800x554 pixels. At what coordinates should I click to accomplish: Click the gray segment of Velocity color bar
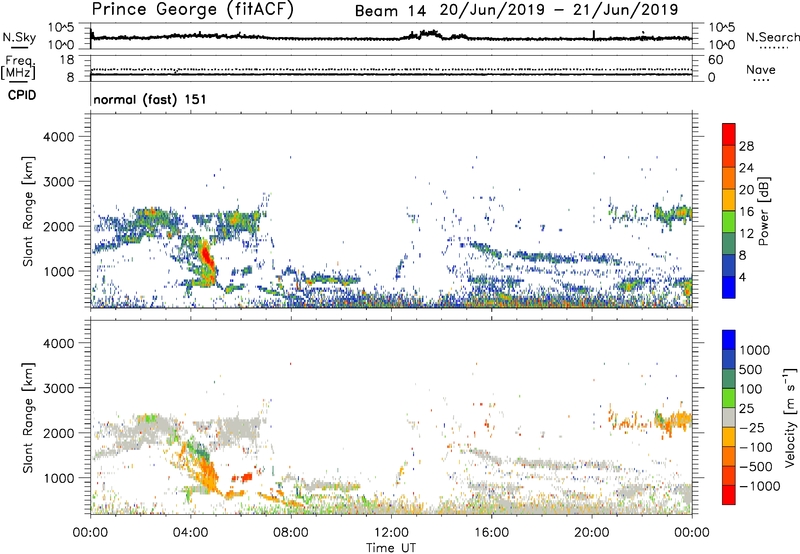(x=729, y=417)
